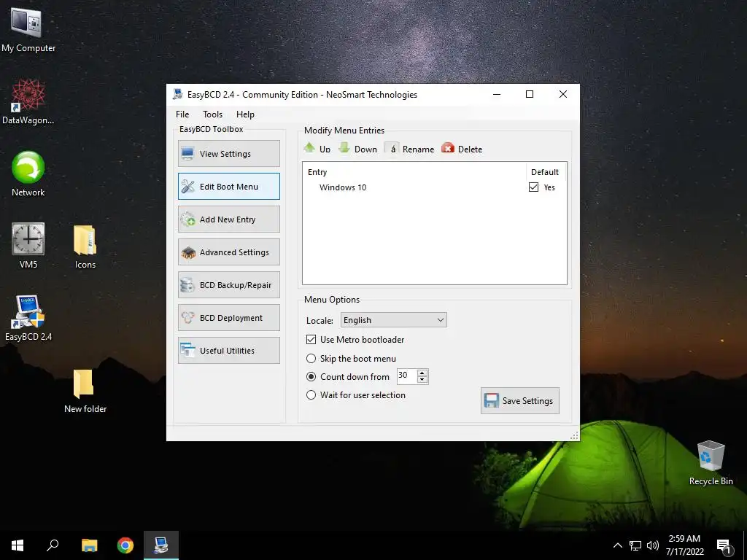This screenshot has width=747, height=560.
Task: Decrease countdown seconds with down arrow
Action: pos(422,379)
